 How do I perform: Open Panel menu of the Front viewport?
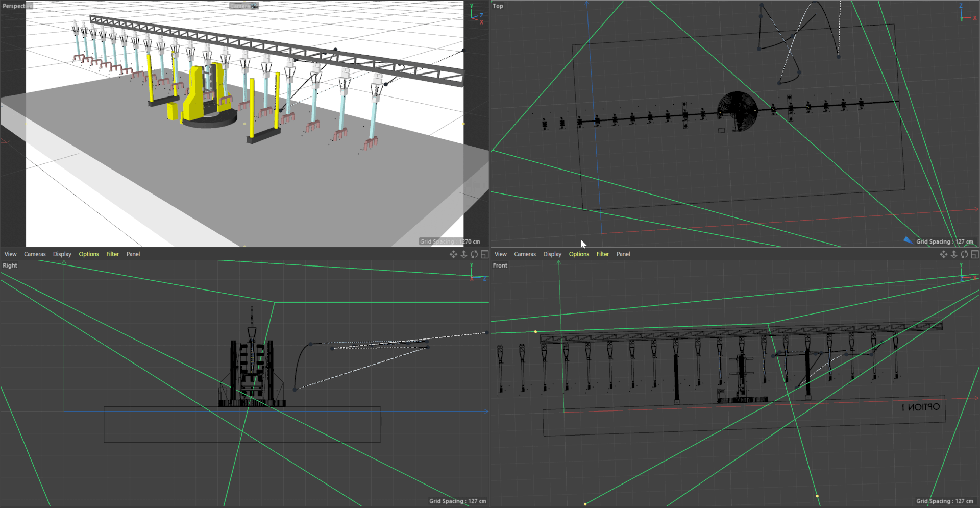(x=623, y=254)
